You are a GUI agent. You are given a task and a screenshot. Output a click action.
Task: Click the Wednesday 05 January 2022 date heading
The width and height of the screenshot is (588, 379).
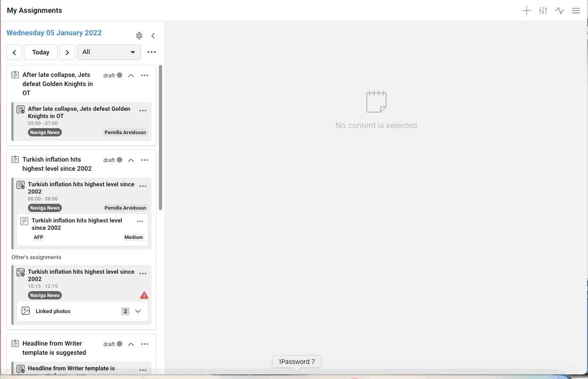54,33
